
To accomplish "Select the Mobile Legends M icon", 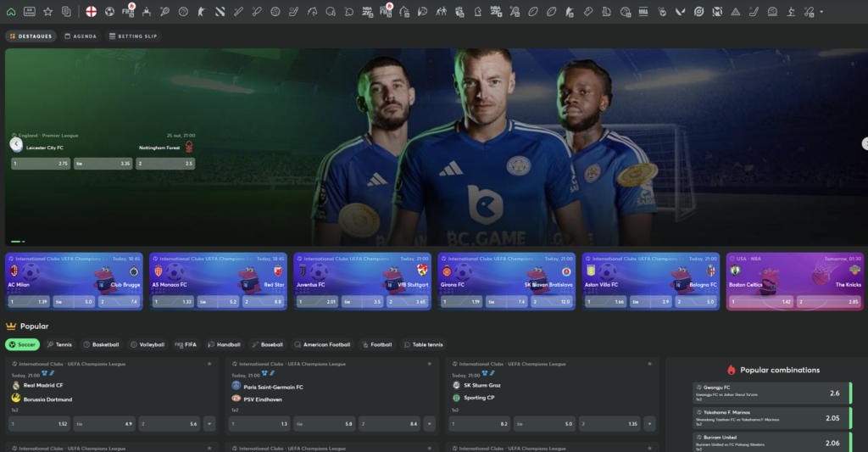I will (x=717, y=12).
